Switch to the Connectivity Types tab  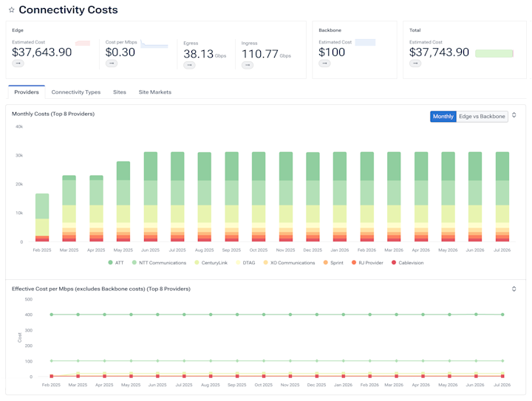76,92
